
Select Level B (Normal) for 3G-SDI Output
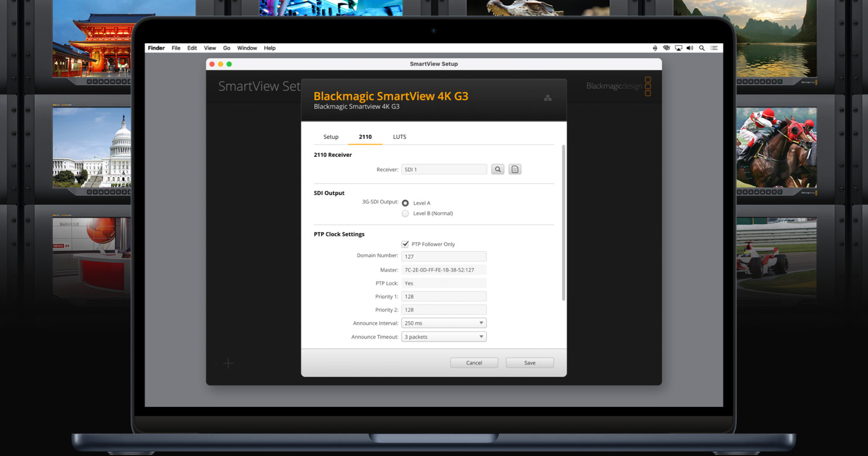tap(405, 213)
